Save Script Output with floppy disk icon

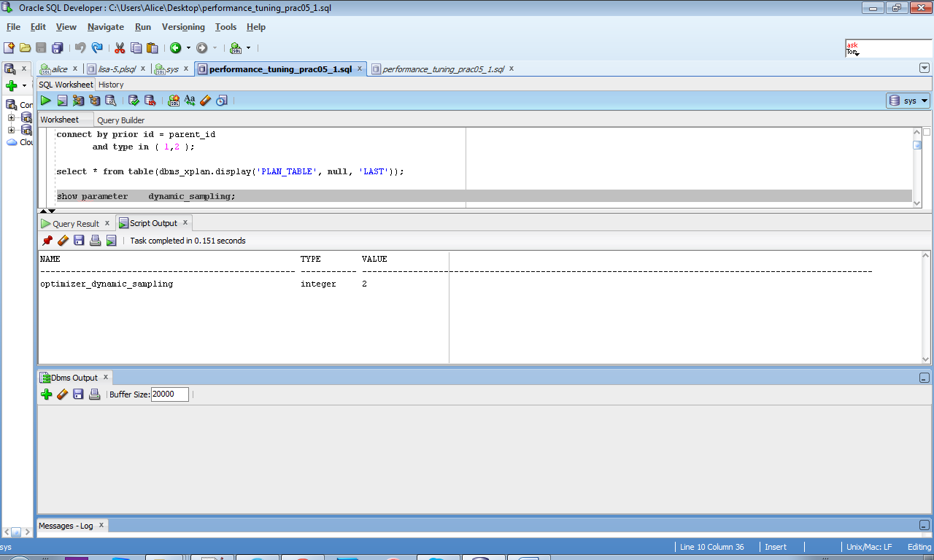tap(79, 241)
